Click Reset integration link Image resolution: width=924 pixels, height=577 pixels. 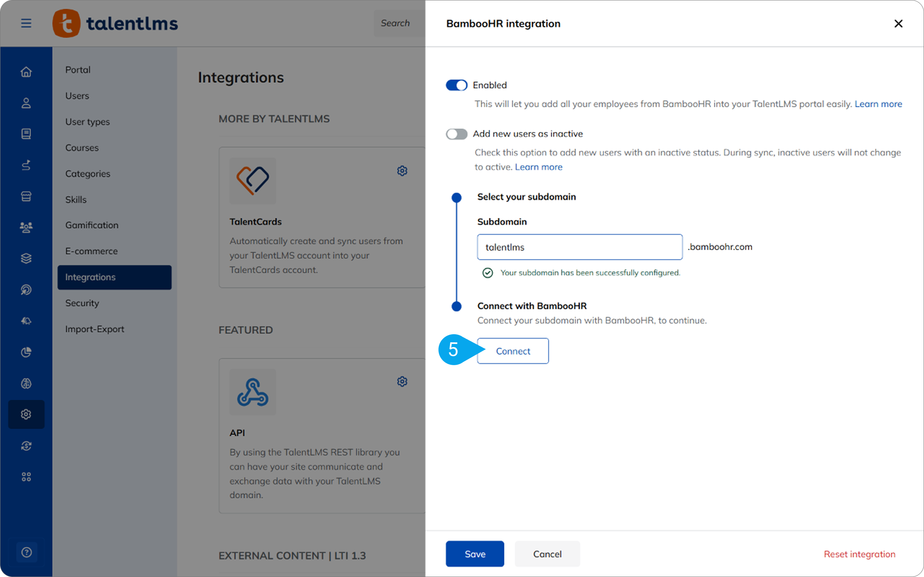point(859,554)
